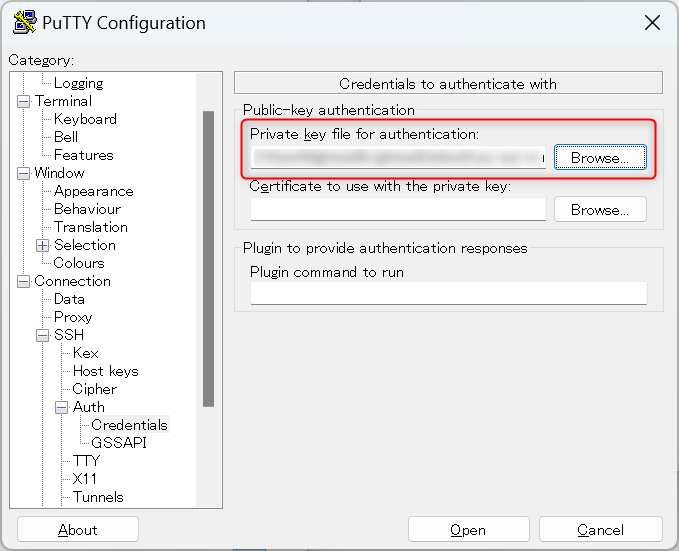
Task: Expand the Selection tree node
Action: [x=42, y=246]
